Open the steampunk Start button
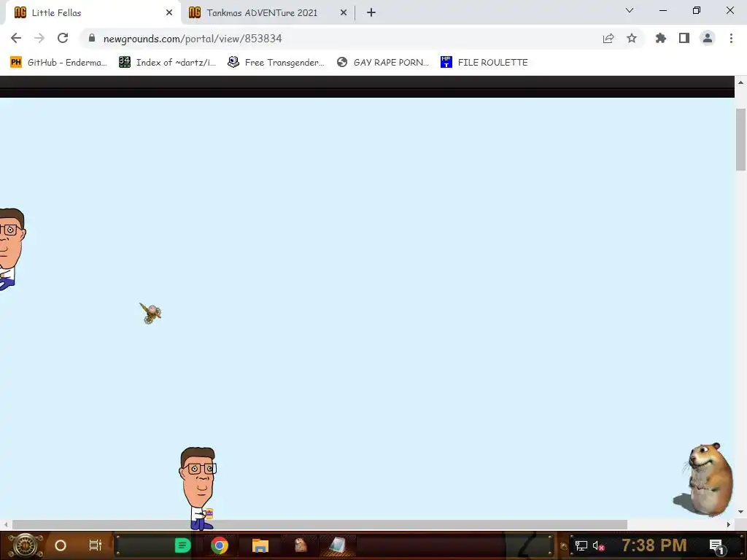747x560 pixels. (x=26, y=545)
